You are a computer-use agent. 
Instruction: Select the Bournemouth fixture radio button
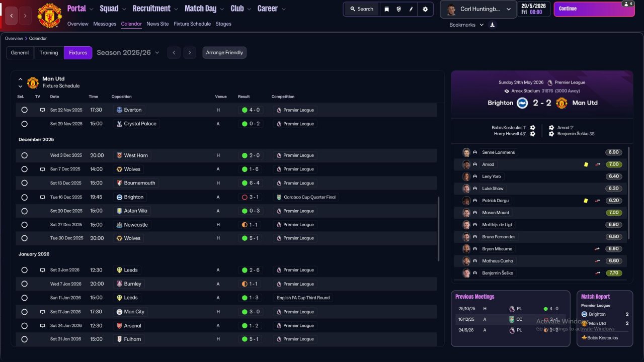[x=24, y=183]
